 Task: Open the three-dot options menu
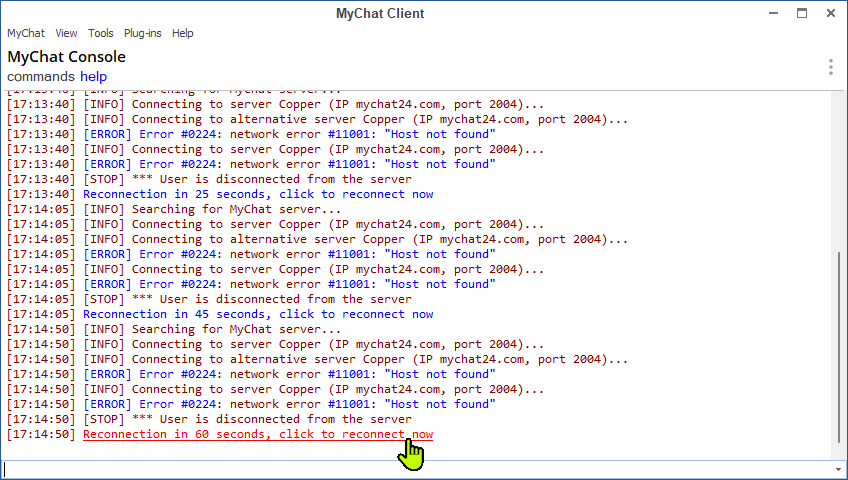coord(831,67)
